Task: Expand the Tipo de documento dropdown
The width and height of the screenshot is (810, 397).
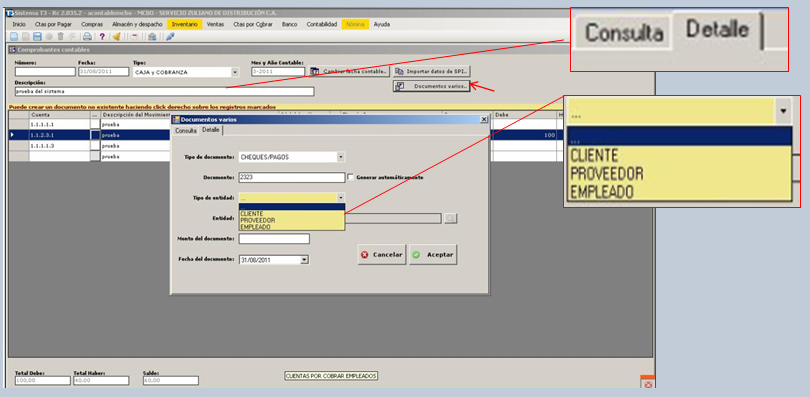Action: pos(340,156)
